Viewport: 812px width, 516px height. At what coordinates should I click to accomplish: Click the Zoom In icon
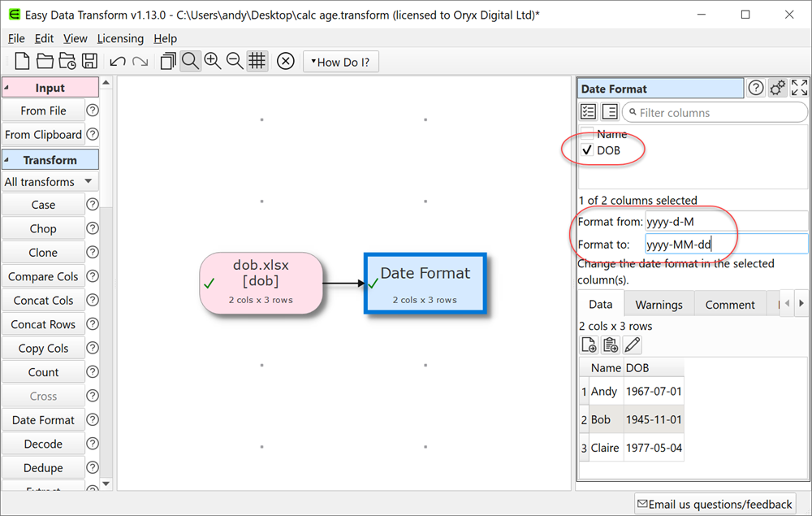pos(213,61)
